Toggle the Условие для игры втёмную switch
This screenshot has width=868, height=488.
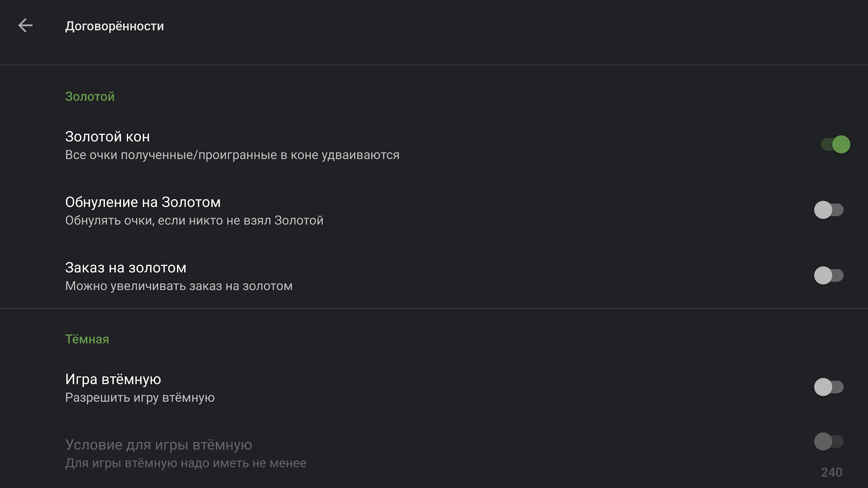pyautogui.click(x=828, y=441)
